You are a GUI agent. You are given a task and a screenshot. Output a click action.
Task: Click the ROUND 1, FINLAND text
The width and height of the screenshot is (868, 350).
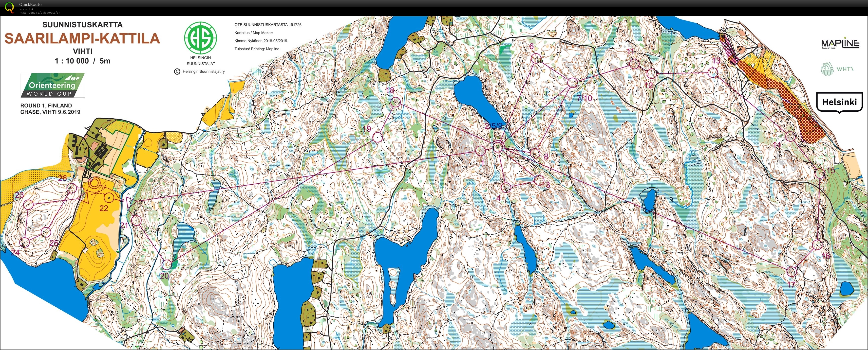coord(46,105)
